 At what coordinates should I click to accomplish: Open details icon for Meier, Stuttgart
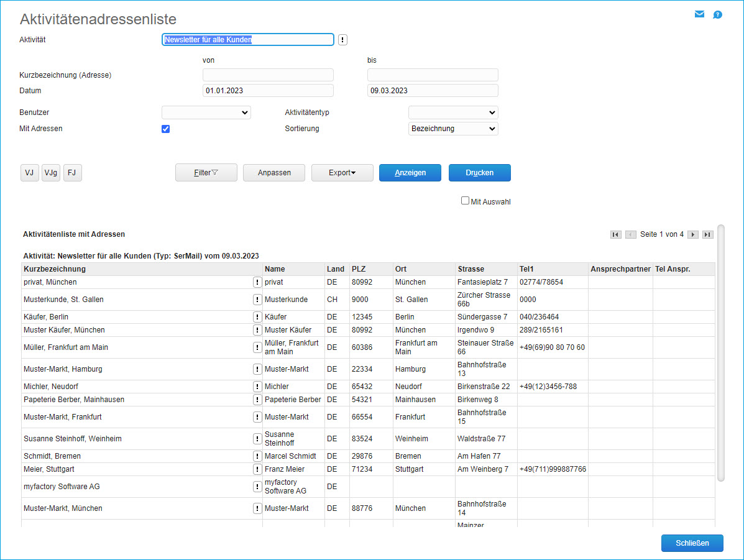(257, 469)
